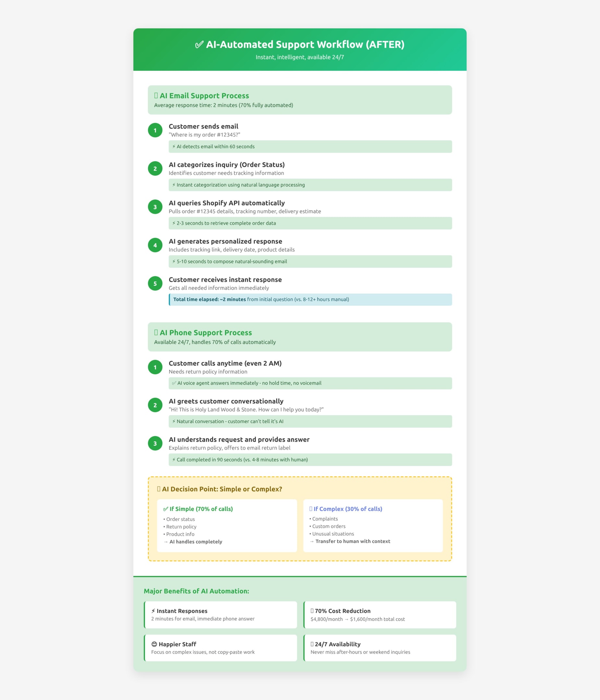
Task: Click Complaints bullet in If Complex card
Action: pos(323,519)
